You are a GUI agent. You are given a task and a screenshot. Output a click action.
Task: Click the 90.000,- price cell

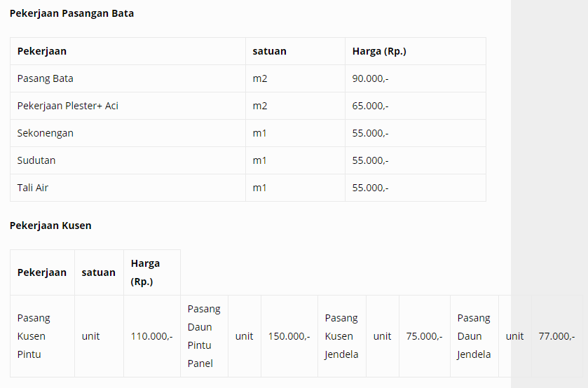pyautogui.click(x=416, y=78)
